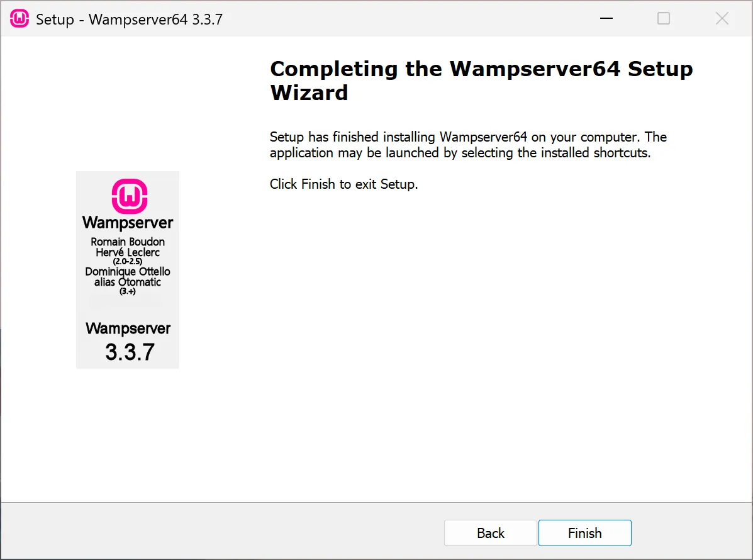This screenshot has width=753, height=560.
Task: Click the heading Completing the Wampserver64 Setup Wizard
Action: (481, 80)
